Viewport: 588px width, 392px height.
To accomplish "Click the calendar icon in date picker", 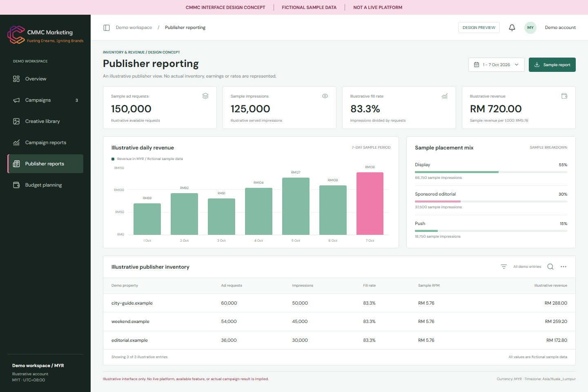I will [x=477, y=65].
